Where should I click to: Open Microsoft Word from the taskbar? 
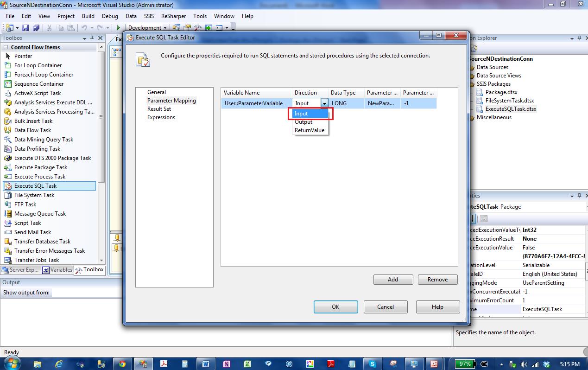click(x=205, y=364)
